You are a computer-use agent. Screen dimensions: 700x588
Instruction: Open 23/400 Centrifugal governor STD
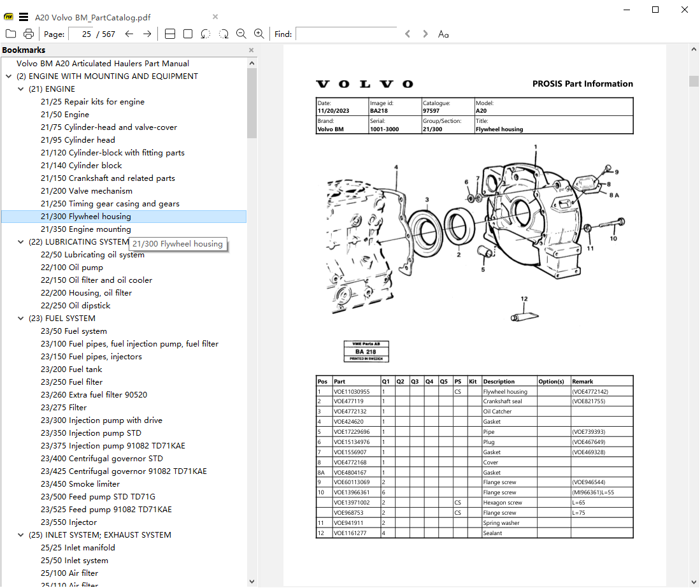(x=102, y=459)
